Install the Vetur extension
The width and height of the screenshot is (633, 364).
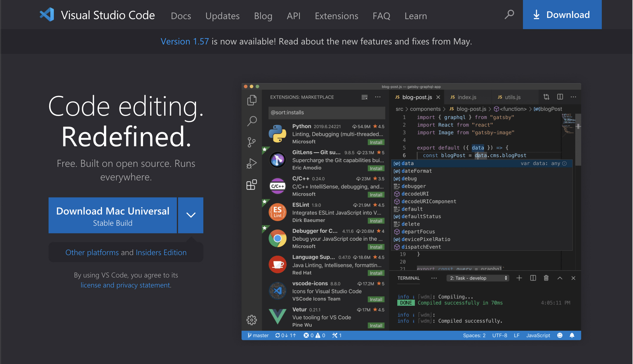tap(376, 326)
